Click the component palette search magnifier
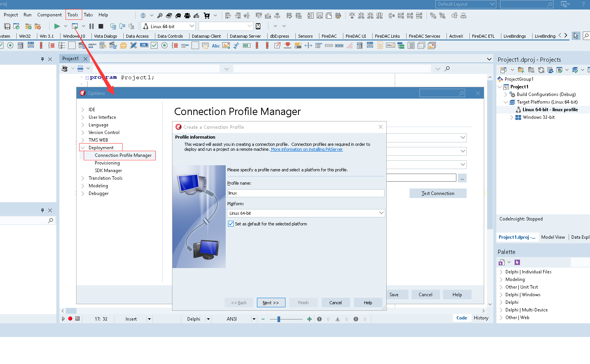This screenshot has height=364, width=590. tap(586, 36)
